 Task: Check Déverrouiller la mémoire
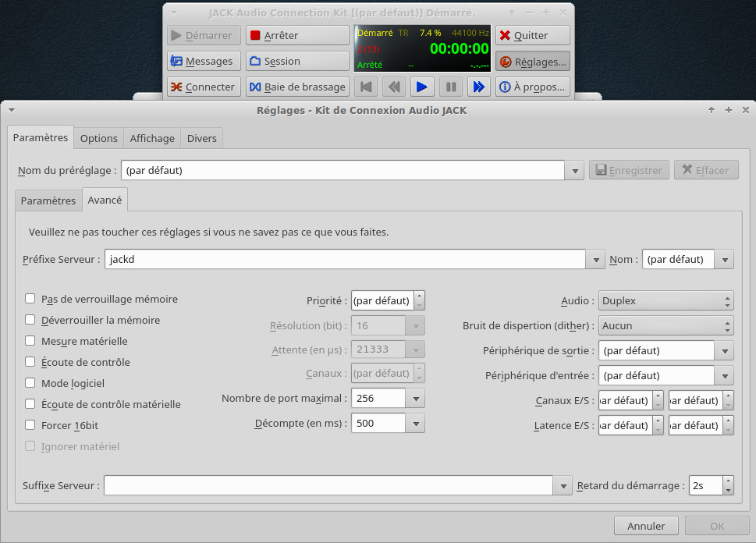coord(30,320)
